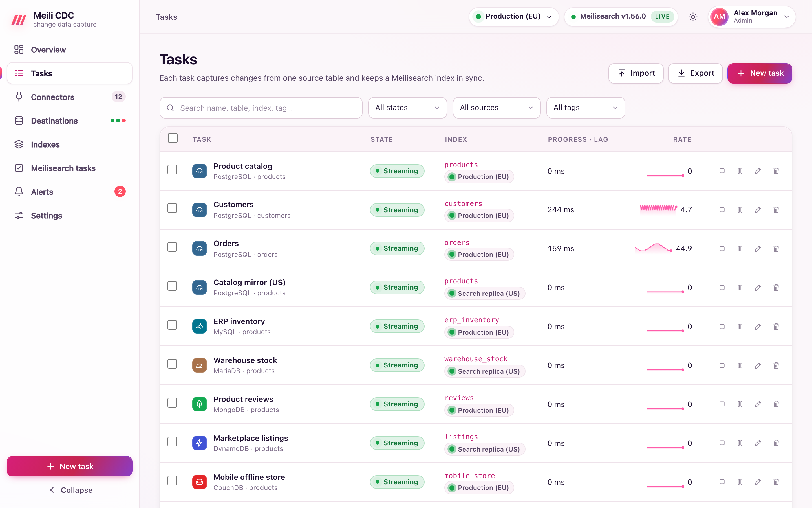812x508 pixels.
Task: Click the Meili CDC logo
Action: 19,20
